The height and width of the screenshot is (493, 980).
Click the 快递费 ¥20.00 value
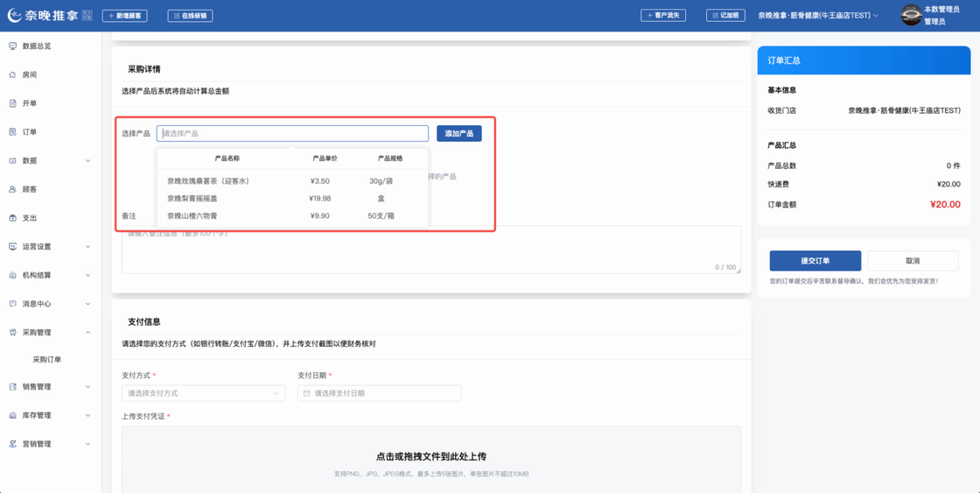coord(948,184)
